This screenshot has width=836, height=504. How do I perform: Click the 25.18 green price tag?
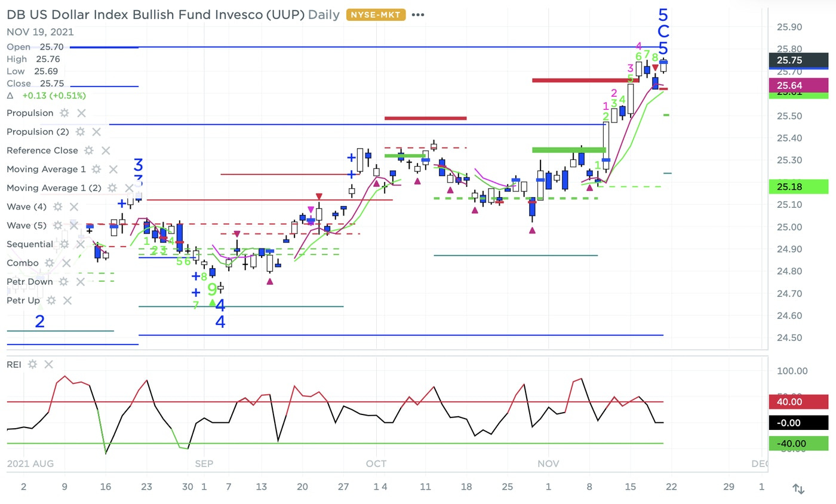point(798,187)
